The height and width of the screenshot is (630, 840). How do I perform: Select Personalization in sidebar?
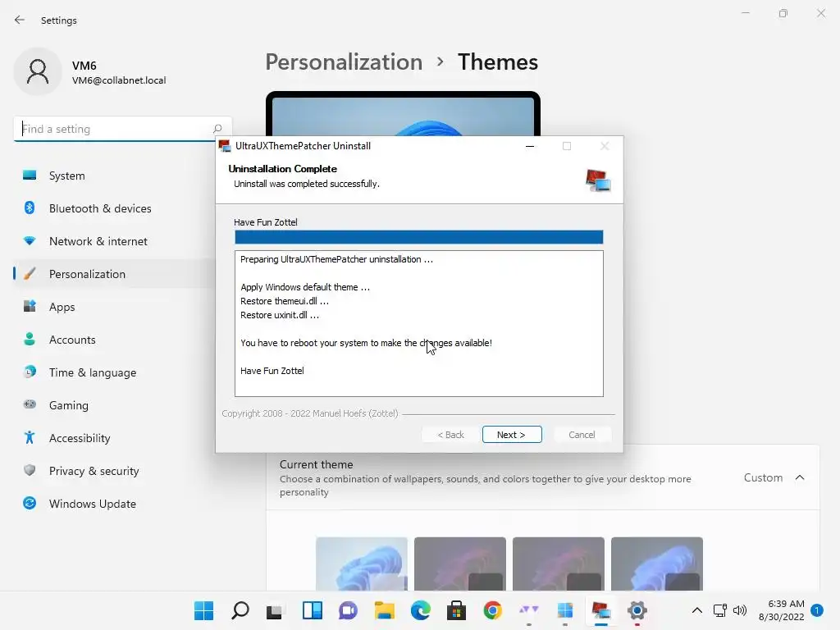115,274
